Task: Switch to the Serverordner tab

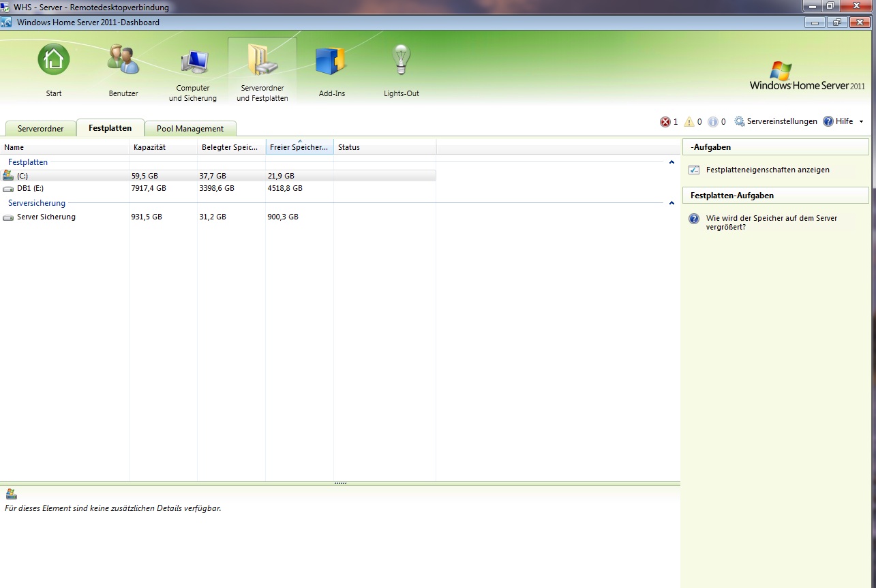Action: point(41,128)
